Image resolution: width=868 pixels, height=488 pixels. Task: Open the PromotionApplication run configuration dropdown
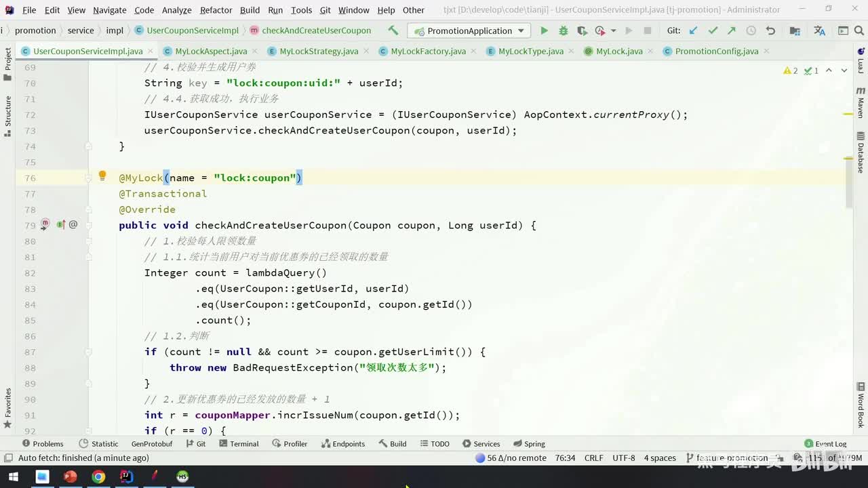[469, 30]
